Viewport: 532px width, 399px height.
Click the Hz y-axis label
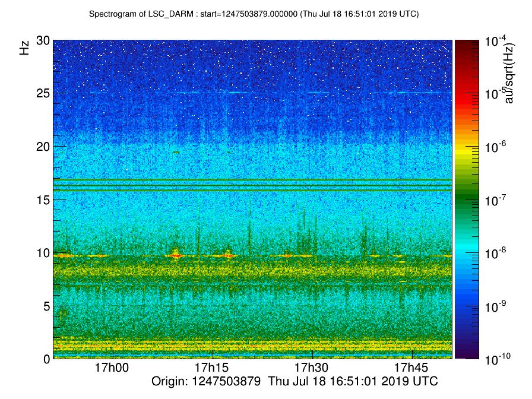25,48
